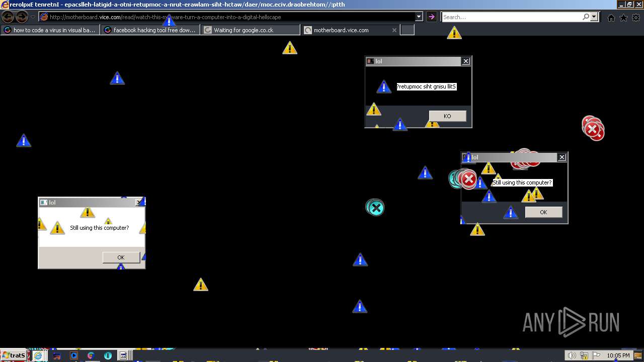Open the Action Center flag icon

(596, 355)
